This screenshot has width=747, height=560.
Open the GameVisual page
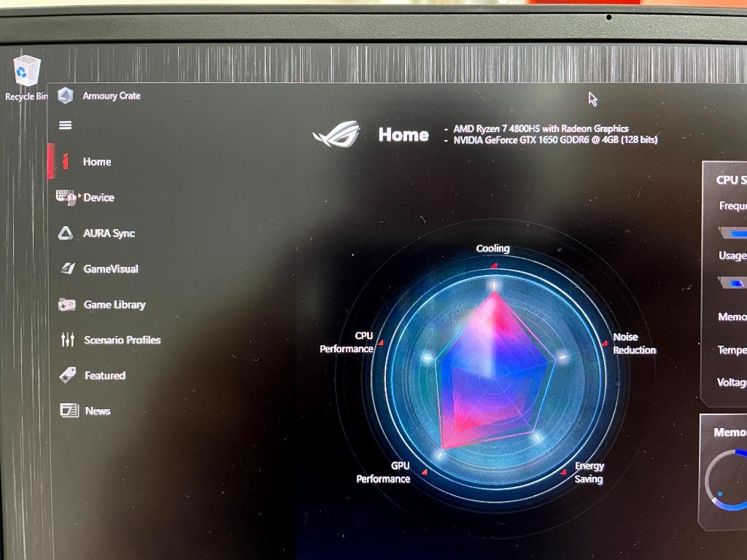[111, 269]
